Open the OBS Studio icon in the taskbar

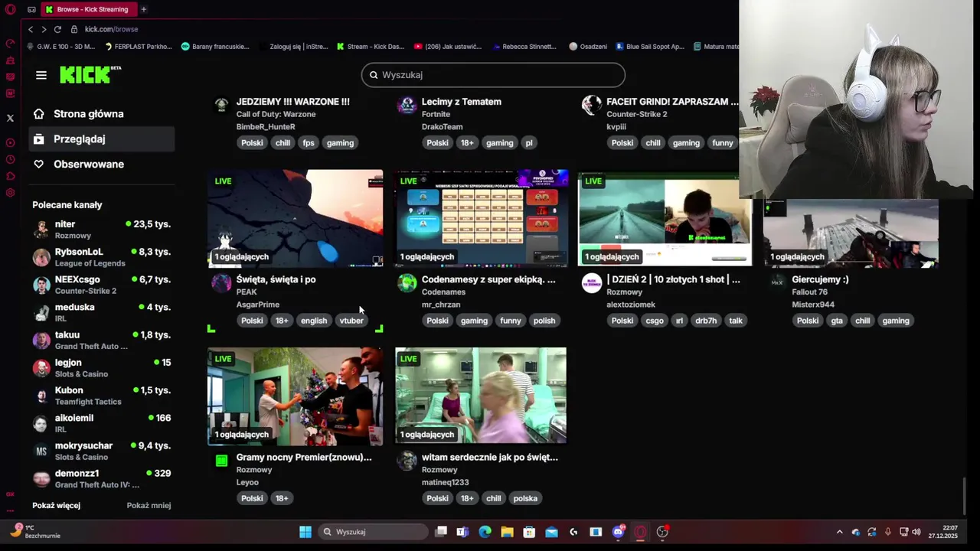[x=663, y=532]
